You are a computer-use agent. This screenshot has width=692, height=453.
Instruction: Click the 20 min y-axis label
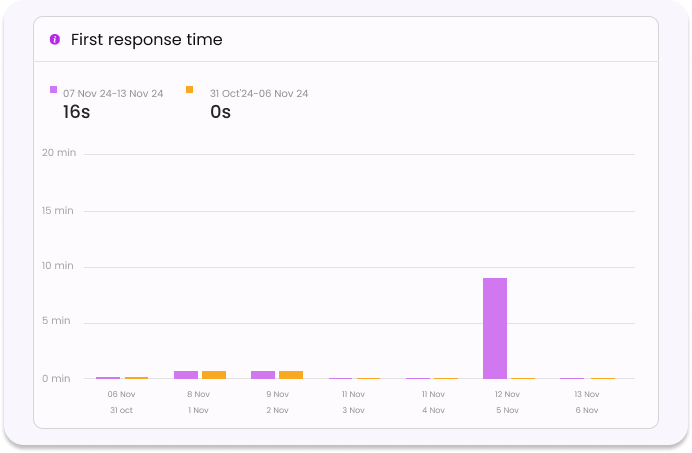click(58, 153)
